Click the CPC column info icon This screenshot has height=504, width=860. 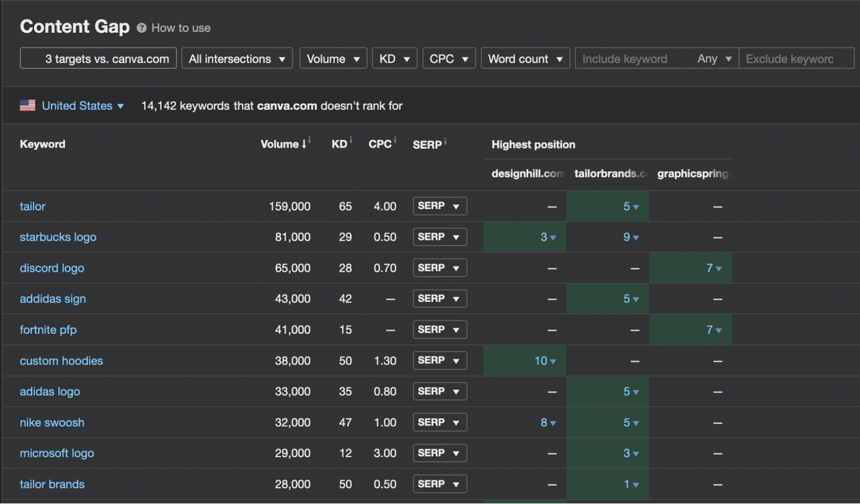coord(395,140)
